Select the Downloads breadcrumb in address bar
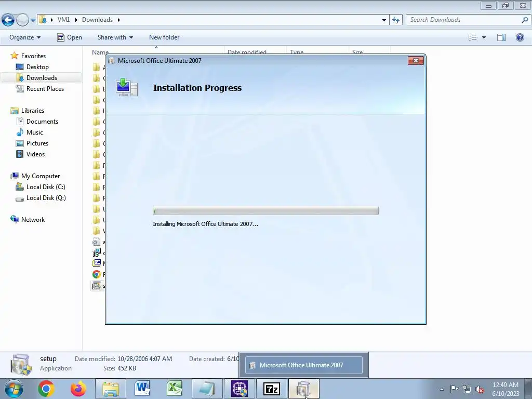Image resolution: width=532 pixels, height=399 pixels. point(97,20)
